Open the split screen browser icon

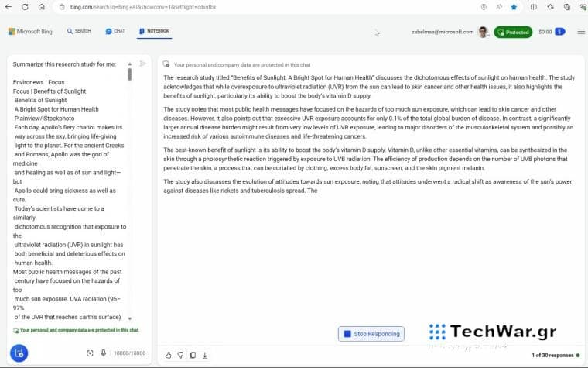click(533, 7)
